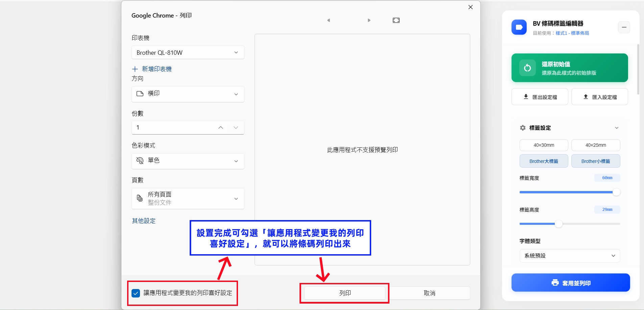Screen dimensions: 644x310
Task: Click 匯出設定檔 button
Action: (540, 97)
